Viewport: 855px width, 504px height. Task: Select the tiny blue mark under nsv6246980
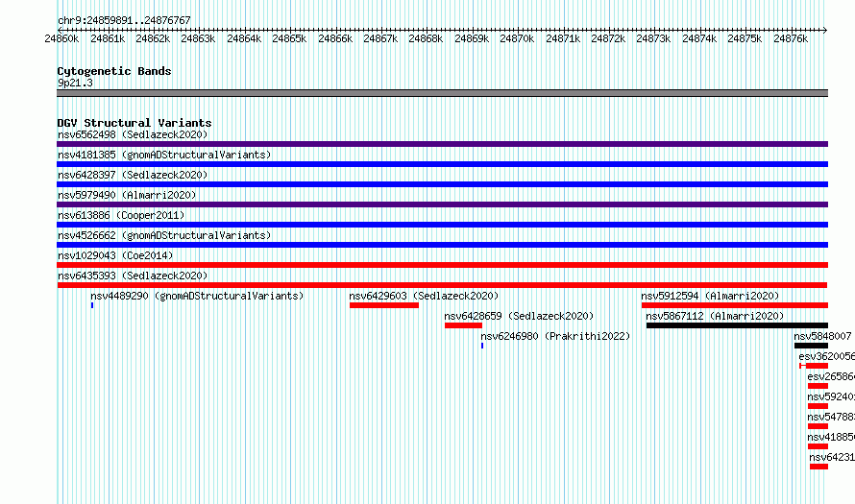click(x=482, y=346)
